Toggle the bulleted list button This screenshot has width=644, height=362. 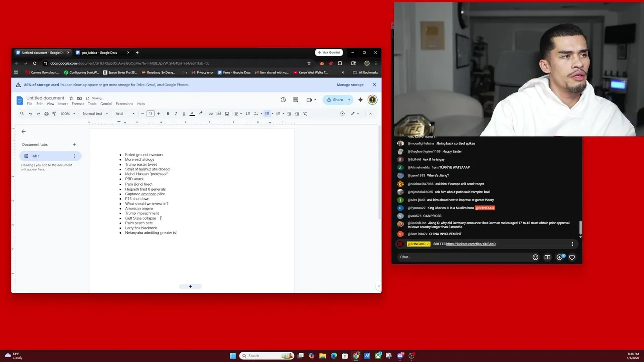[x=267, y=114]
